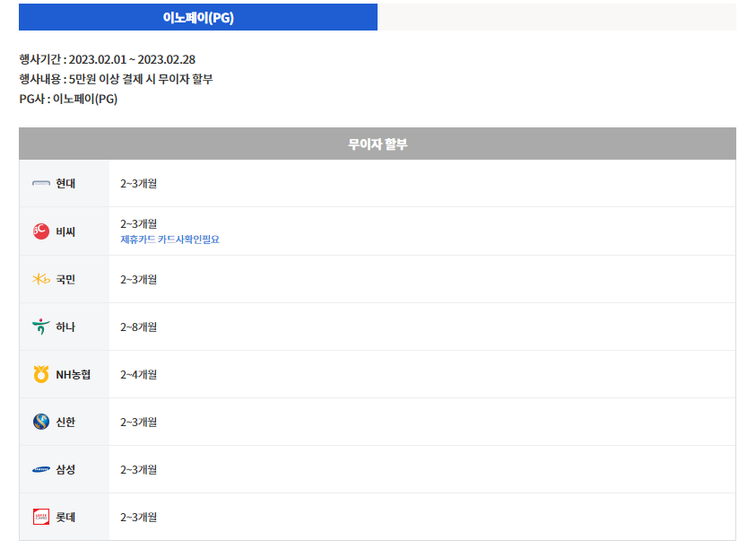Click the 롯데 card name label
The image size is (756, 549).
65,518
